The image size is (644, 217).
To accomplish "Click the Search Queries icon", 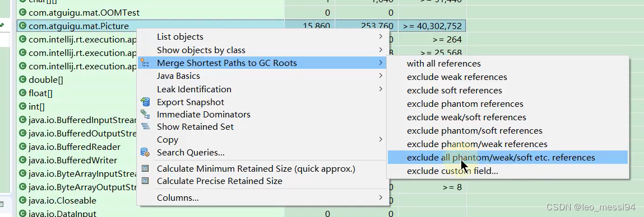I will [x=145, y=153].
